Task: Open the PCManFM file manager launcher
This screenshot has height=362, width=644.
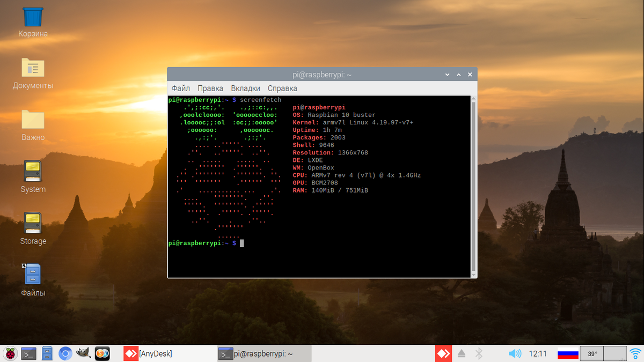Action: [x=47, y=353]
